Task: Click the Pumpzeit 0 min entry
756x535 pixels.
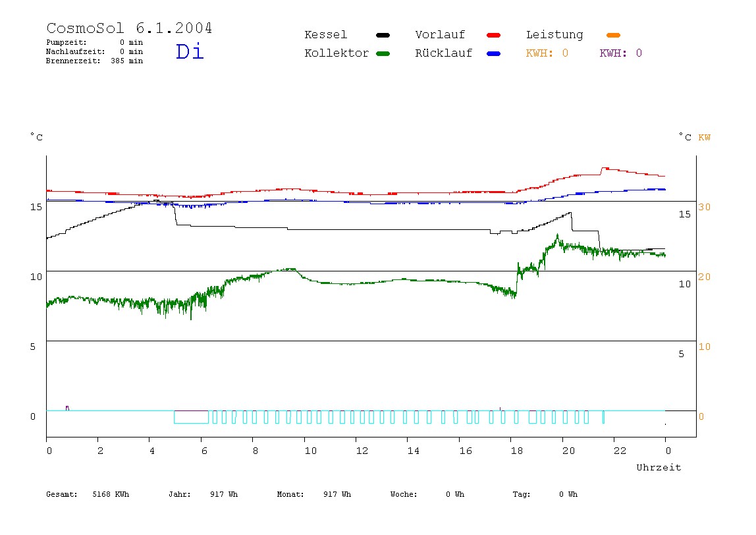Action: (x=95, y=42)
